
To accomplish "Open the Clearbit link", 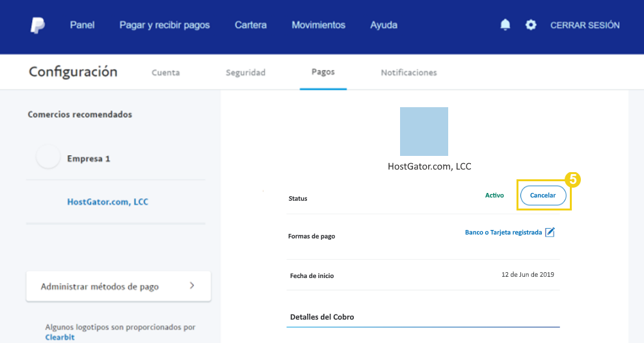I will pyautogui.click(x=60, y=337).
